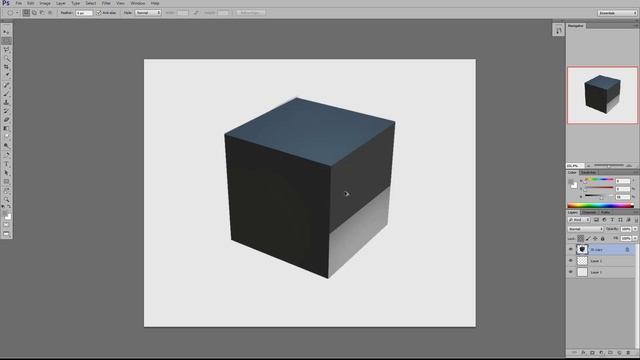Click the Navigator zoom out icon
Image resolution: width=640 pixels, height=360 pixels.
pos(589,166)
